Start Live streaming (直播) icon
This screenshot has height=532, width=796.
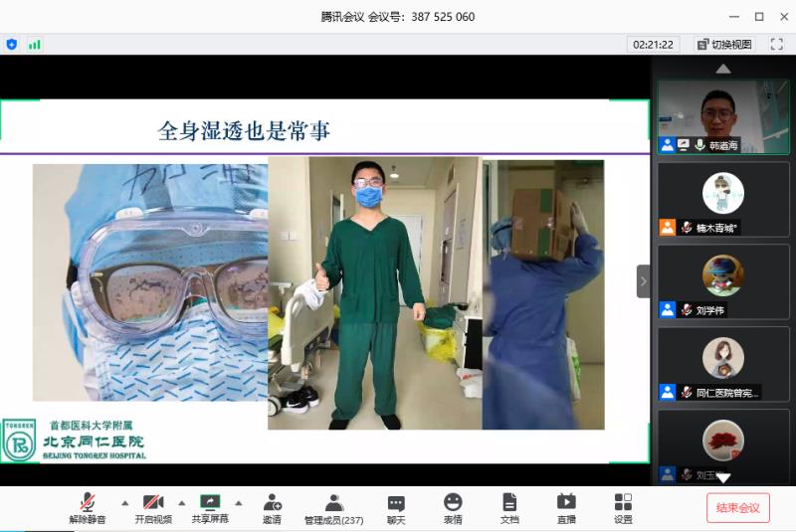566,507
